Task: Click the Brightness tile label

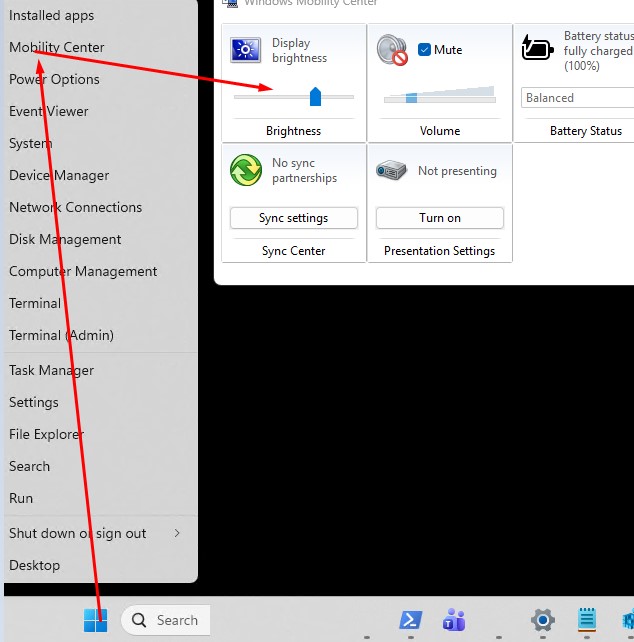Action: (x=293, y=131)
